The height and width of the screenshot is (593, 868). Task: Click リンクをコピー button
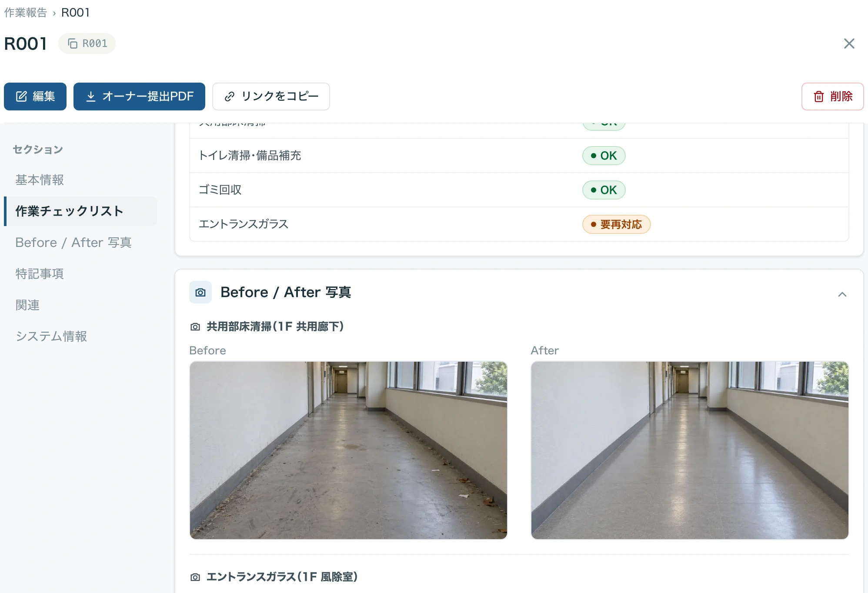pos(271,97)
